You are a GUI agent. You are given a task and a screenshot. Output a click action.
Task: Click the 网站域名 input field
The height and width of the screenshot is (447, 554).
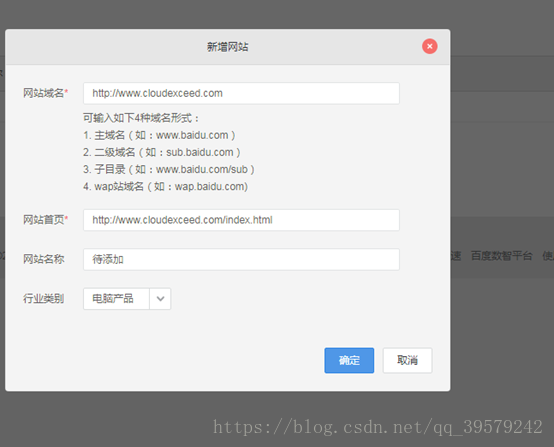tap(241, 93)
